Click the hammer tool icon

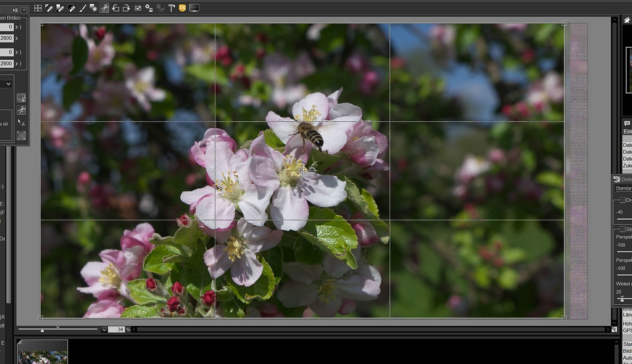(172, 8)
